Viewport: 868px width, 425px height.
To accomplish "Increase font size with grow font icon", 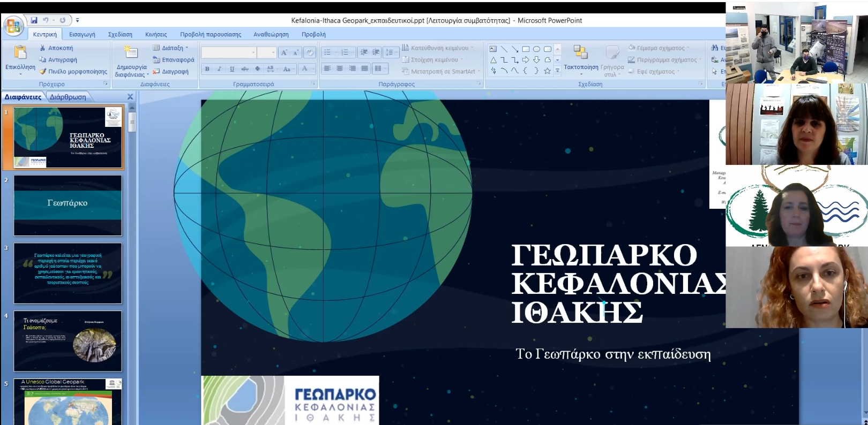I will point(284,52).
